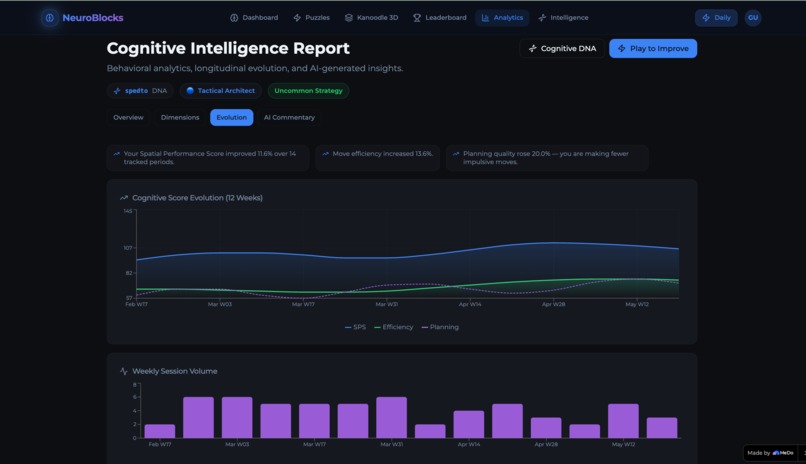Click Play to Improve button

click(653, 48)
